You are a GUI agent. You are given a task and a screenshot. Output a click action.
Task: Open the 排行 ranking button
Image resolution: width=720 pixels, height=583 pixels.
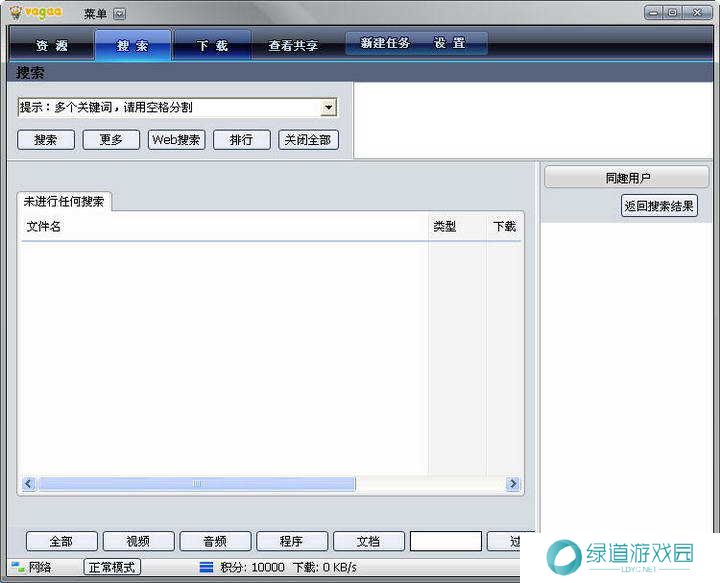[242, 140]
